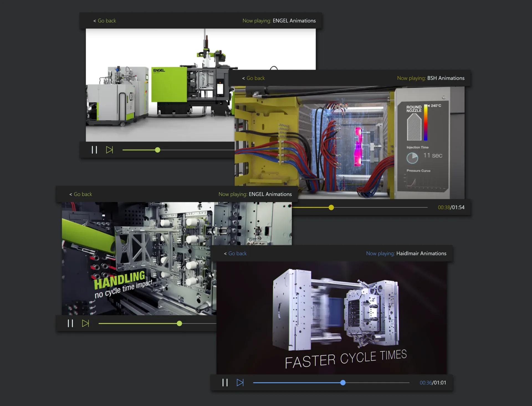Pause the lower-left ENGEL Animations video
Image resolution: width=532 pixels, height=406 pixels.
[x=70, y=323]
